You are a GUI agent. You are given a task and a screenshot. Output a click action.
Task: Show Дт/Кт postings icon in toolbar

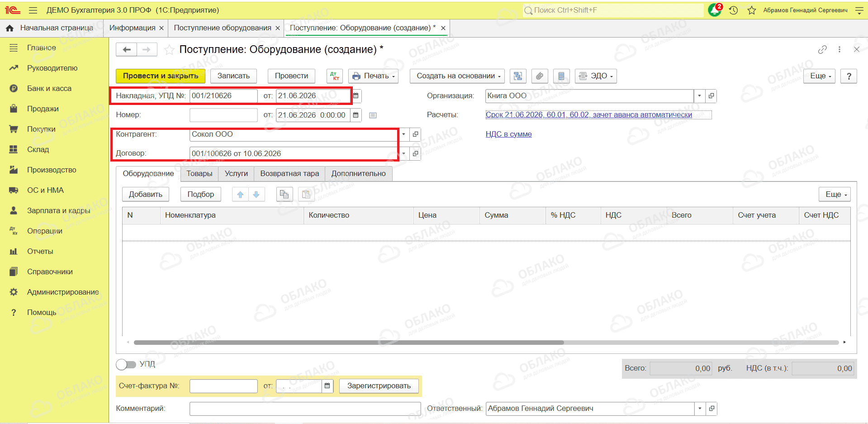coord(335,76)
